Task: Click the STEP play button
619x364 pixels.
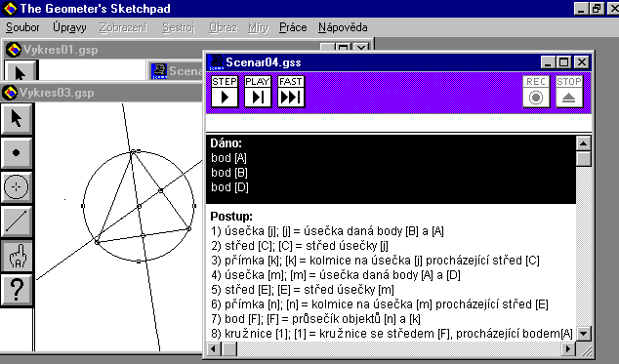Action: click(225, 92)
